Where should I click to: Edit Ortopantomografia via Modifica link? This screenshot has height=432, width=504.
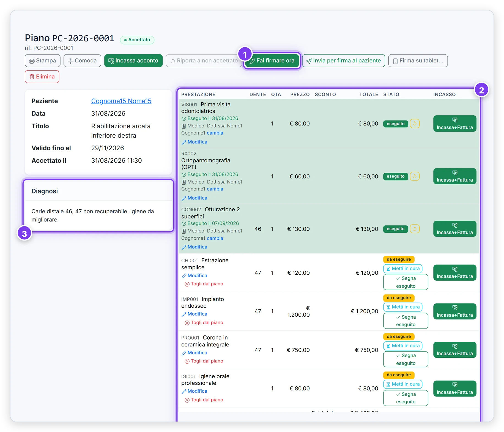195,198
